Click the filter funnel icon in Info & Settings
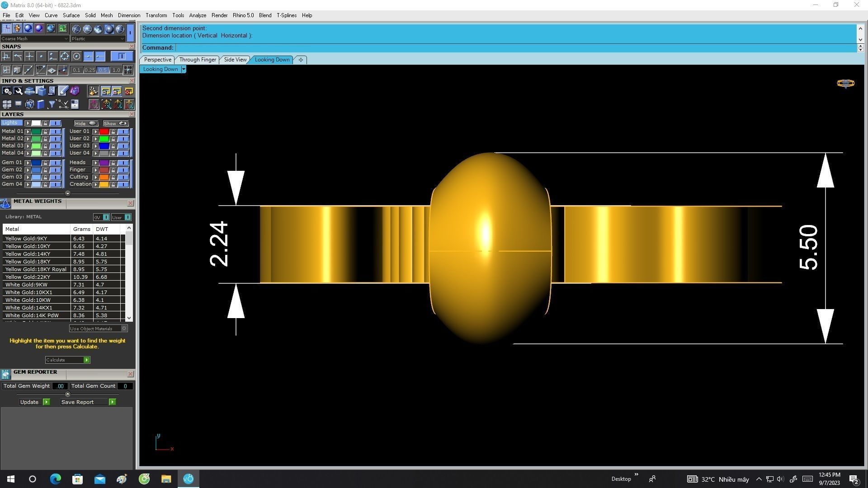Screen dimensions: 868x488 [x=52, y=104]
